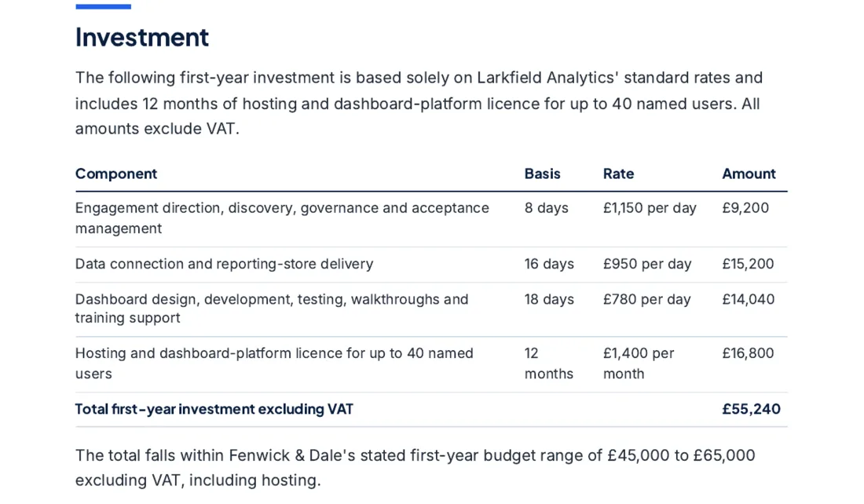Select the Basis column header
This screenshot has height=504, width=864.
point(542,173)
